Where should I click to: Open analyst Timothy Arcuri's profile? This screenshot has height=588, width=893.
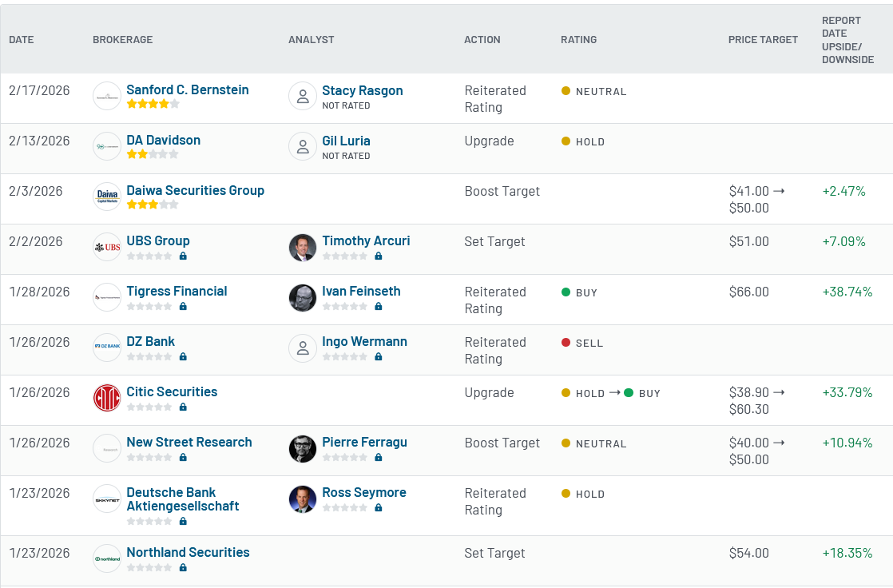(366, 241)
